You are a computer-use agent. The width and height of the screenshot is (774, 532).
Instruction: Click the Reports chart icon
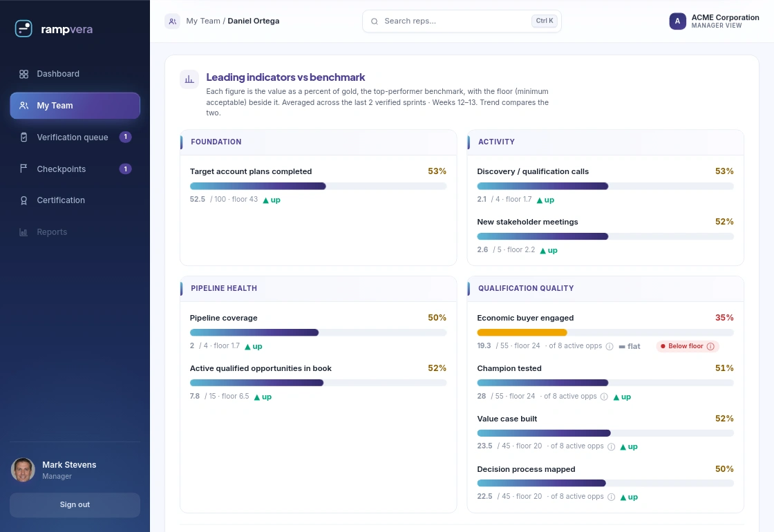coord(23,232)
